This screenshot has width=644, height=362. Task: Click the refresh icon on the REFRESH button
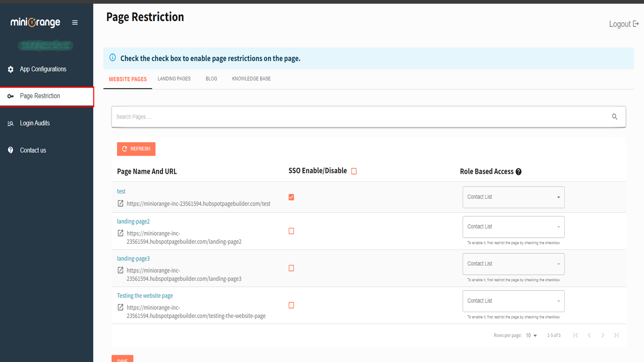point(124,149)
